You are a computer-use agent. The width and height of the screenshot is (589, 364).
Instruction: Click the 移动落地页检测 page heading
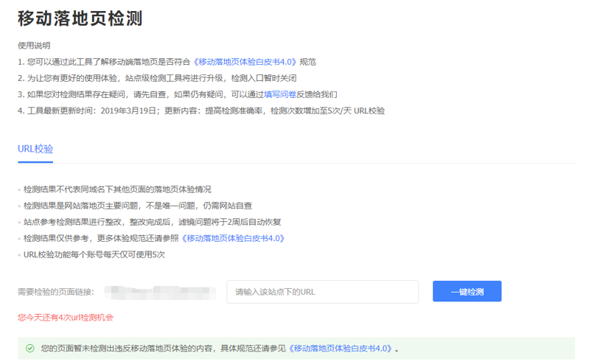(80, 19)
